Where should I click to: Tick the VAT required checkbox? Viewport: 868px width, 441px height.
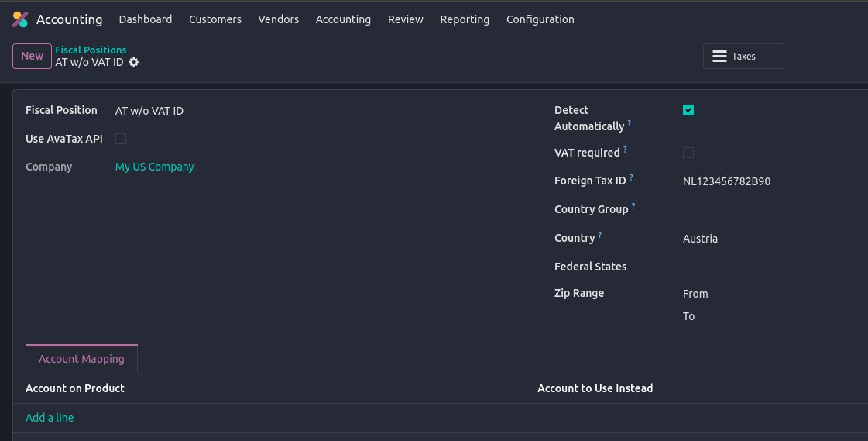click(x=688, y=153)
